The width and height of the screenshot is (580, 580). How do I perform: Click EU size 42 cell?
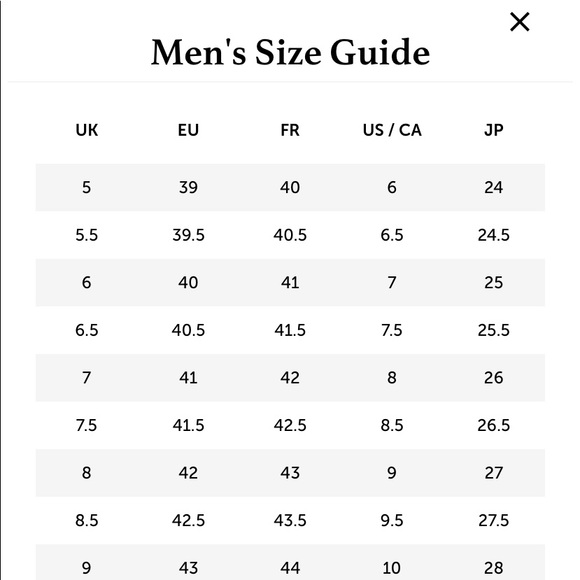point(188,473)
